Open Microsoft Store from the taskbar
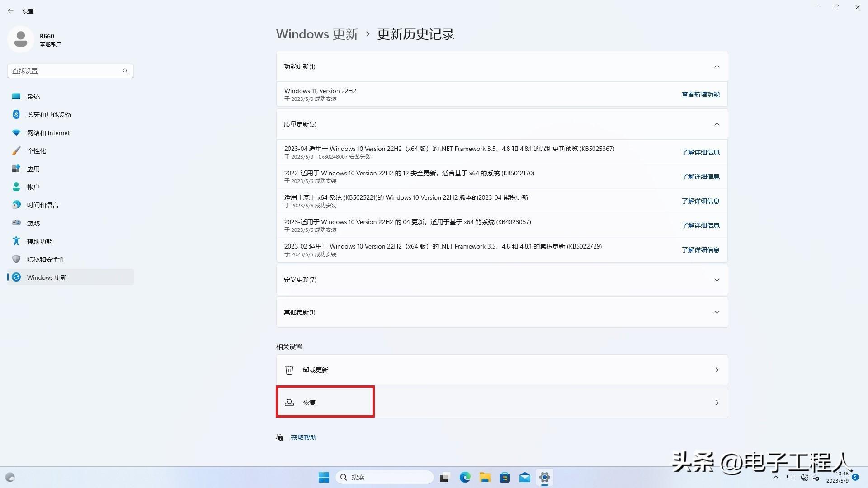 (x=505, y=477)
